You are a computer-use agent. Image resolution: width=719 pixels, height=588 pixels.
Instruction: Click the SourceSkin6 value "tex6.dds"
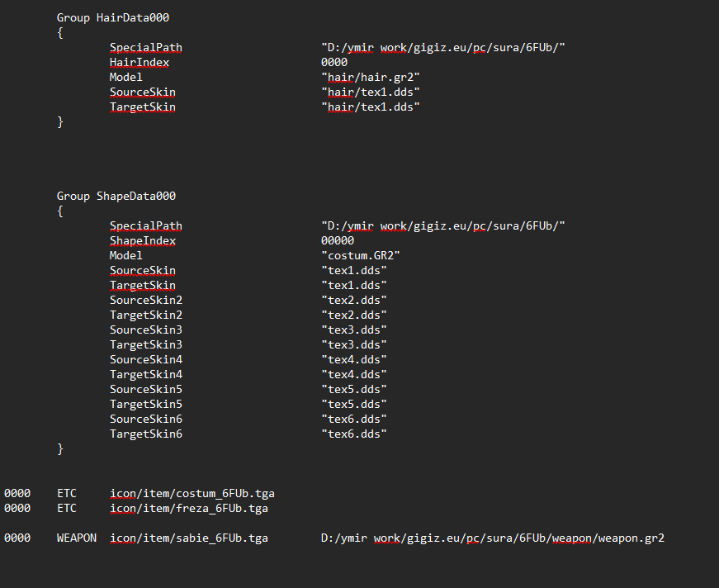point(353,419)
